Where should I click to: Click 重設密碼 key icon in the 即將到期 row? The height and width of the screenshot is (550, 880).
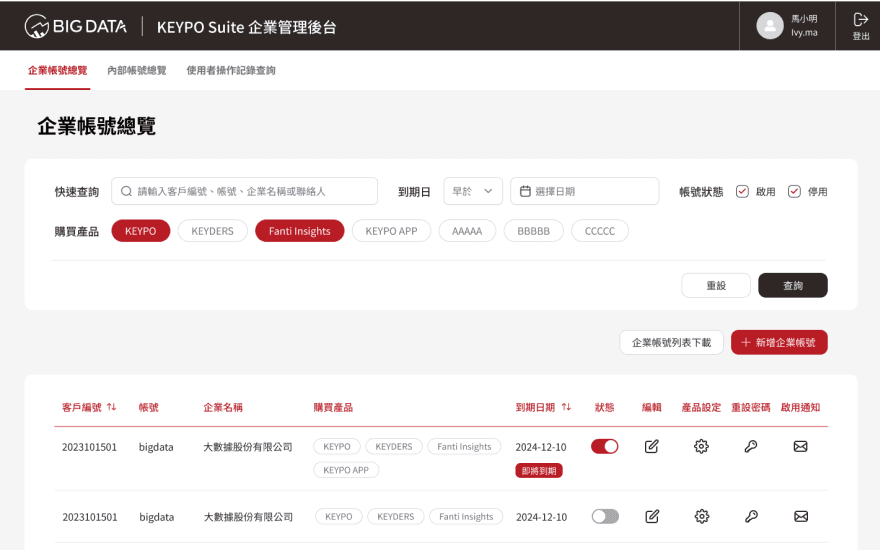click(x=750, y=447)
